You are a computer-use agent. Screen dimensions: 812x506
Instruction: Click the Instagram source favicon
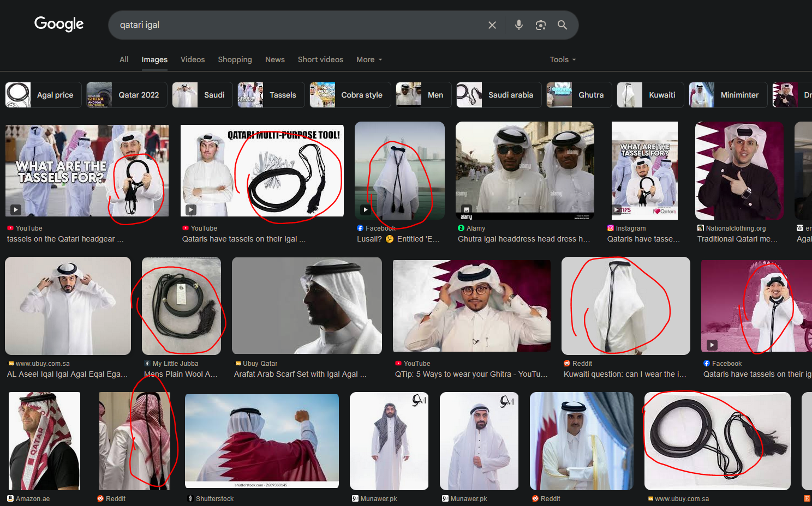(611, 228)
